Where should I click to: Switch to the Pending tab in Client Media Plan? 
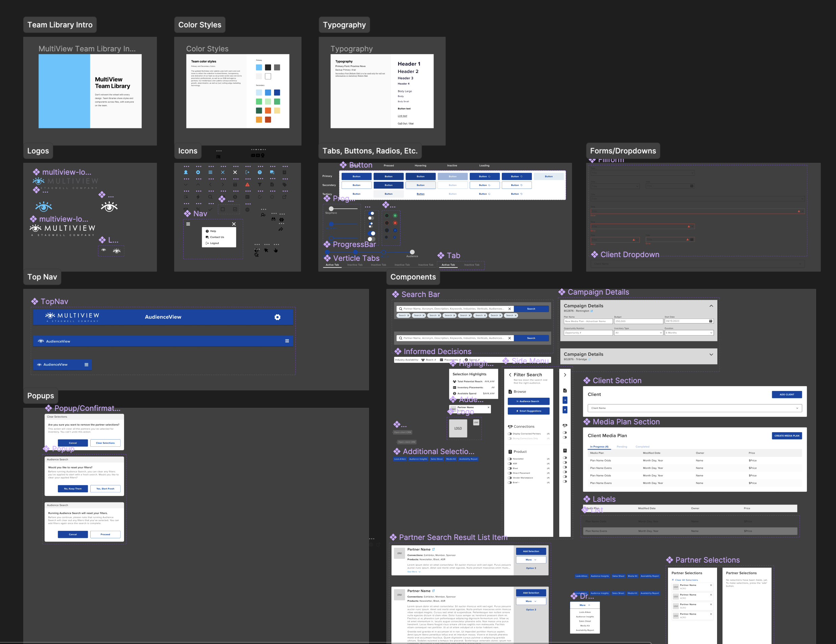click(622, 447)
